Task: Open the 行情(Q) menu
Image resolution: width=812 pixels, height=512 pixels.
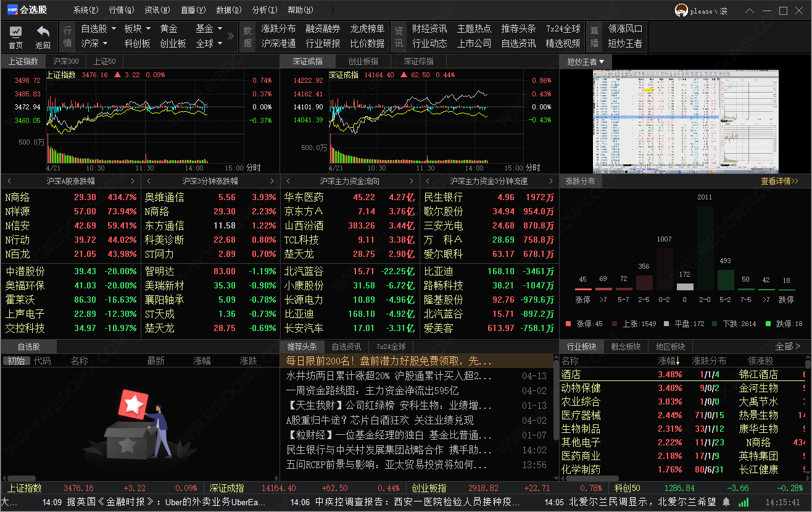Action: point(121,10)
